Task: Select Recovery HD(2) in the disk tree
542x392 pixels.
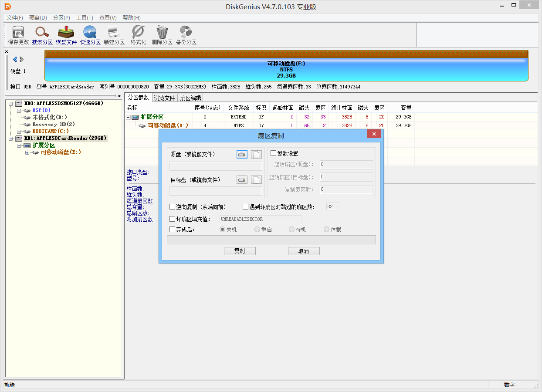Action: point(54,124)
